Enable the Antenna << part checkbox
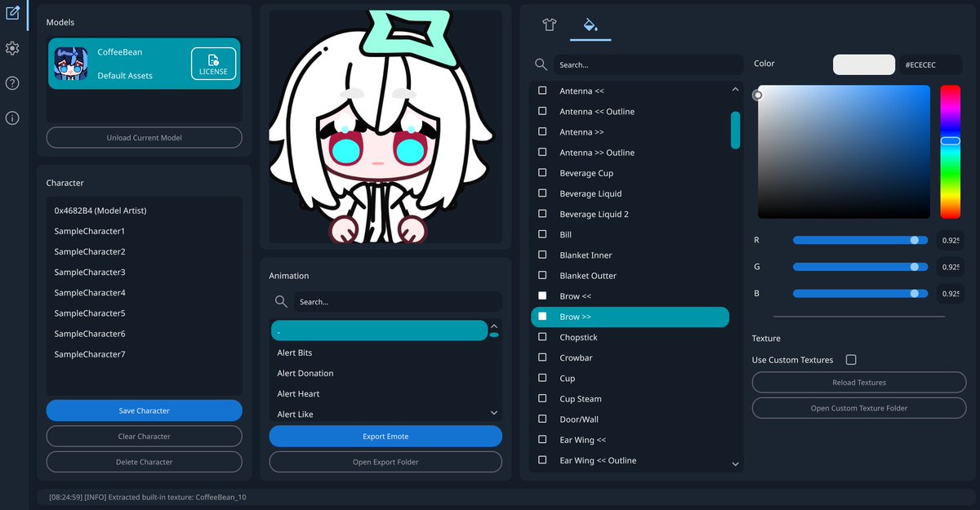 542,91
